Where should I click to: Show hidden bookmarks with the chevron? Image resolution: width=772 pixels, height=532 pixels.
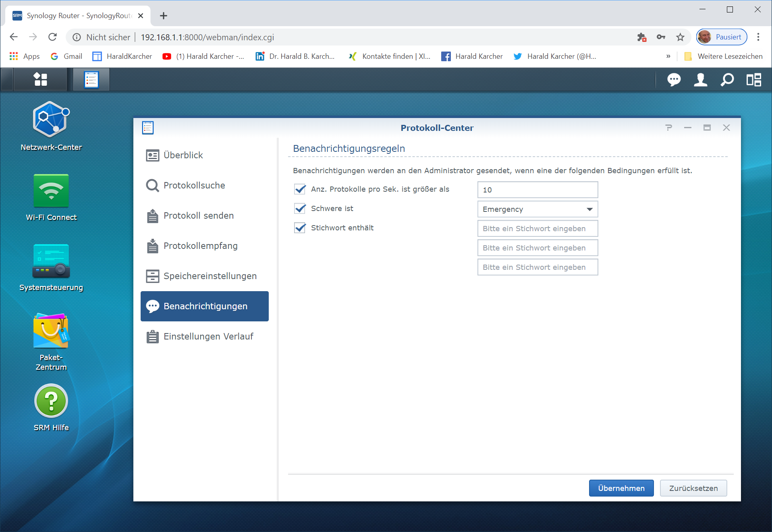pyautogui.click(x=668, y=56)
